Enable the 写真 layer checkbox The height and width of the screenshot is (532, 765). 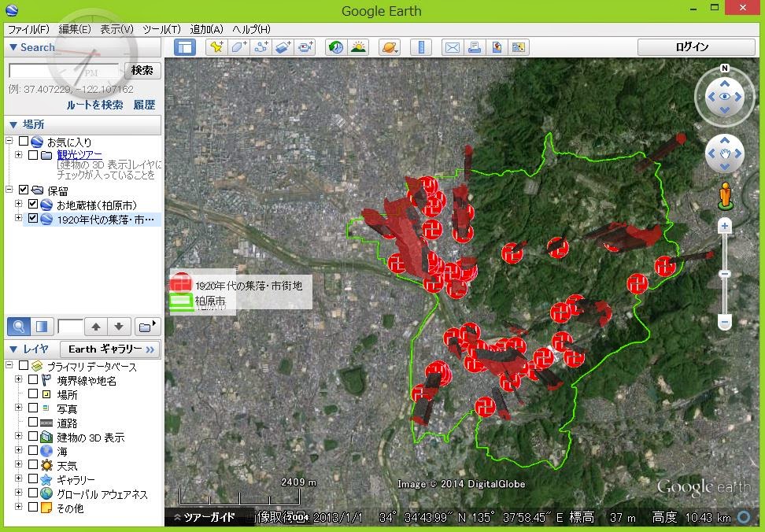coord(33,408)
